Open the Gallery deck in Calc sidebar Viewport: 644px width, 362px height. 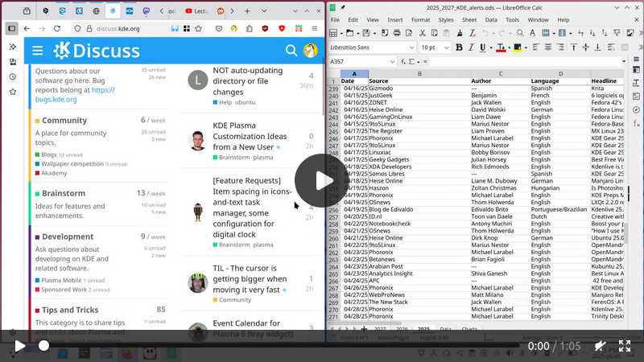click(636, 97)
